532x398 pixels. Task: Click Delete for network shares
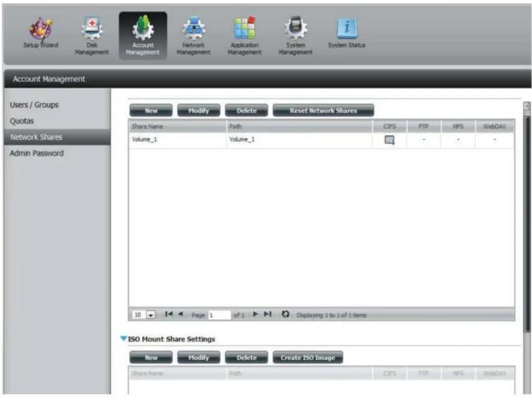[x=246, y=111]
